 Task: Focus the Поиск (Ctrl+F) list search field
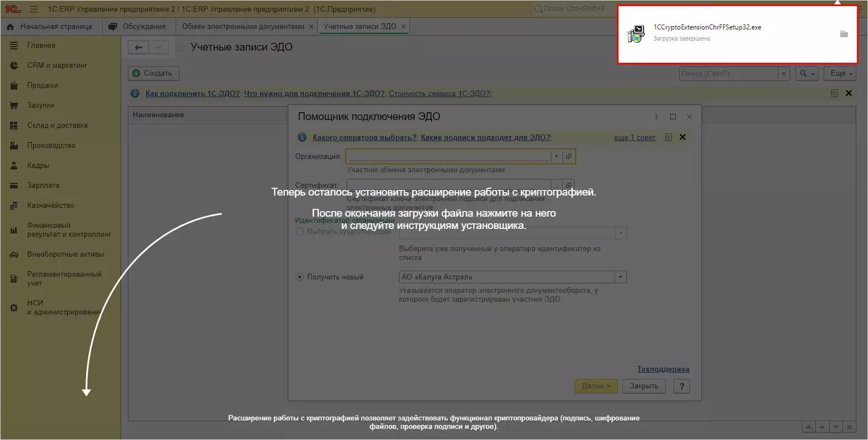(729, 73)
